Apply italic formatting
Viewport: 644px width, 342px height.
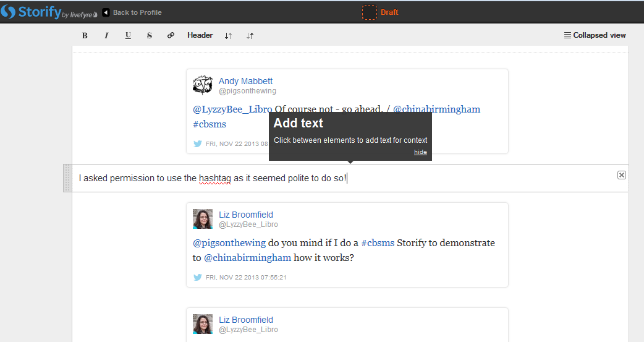(x=106, y=36)
